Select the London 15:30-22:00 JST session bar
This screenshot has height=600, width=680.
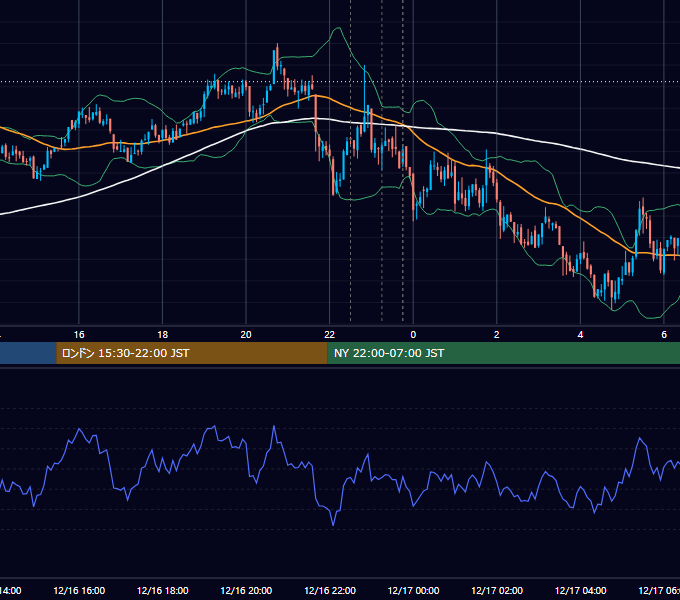(192, 353)
